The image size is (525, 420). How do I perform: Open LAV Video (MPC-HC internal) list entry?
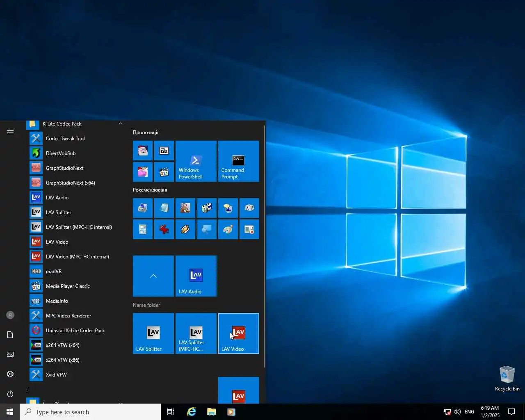(75, 257)
